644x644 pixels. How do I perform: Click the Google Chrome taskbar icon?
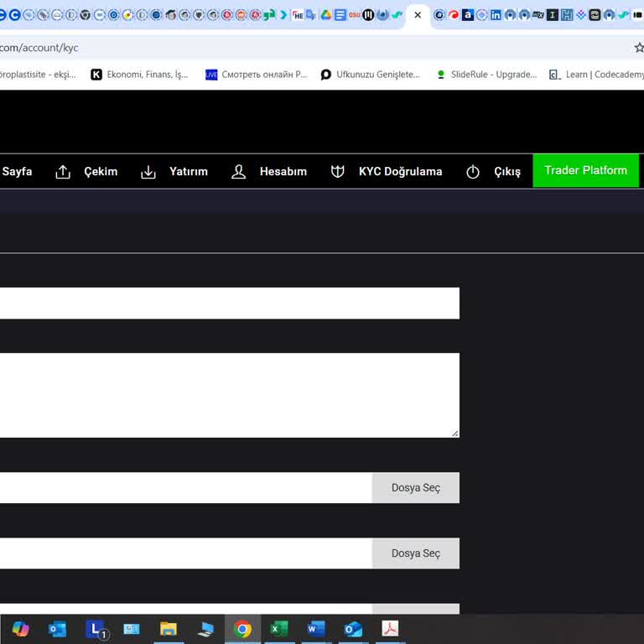(242, 629)
